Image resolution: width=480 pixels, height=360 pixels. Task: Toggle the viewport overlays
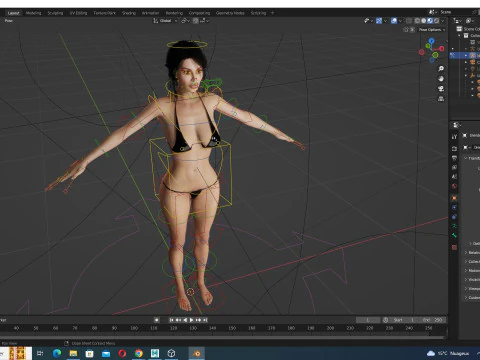[x=394, y=21]
